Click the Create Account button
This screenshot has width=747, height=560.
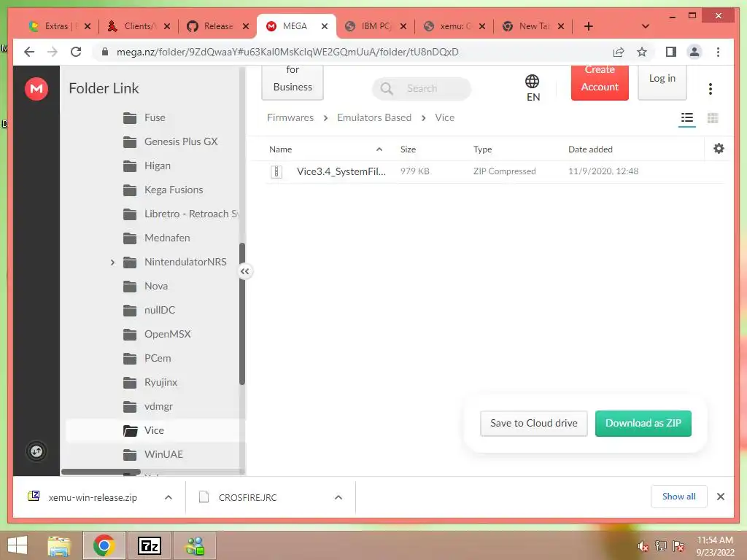coord(600,83)
